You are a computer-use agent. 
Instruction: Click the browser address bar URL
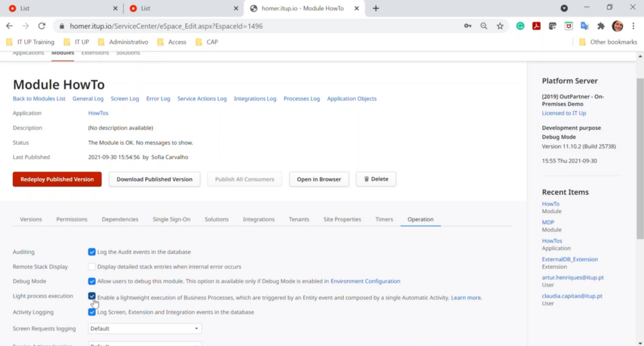(x=166, y=26)
